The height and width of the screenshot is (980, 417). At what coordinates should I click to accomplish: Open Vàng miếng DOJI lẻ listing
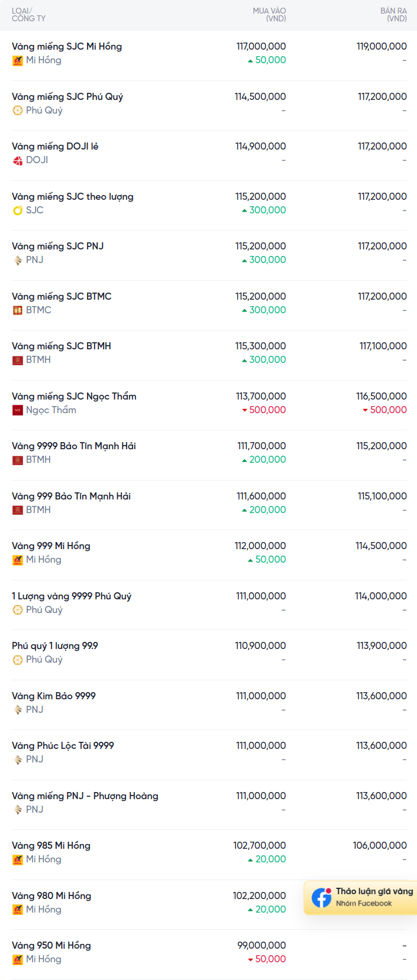click(x=55, y=147)
